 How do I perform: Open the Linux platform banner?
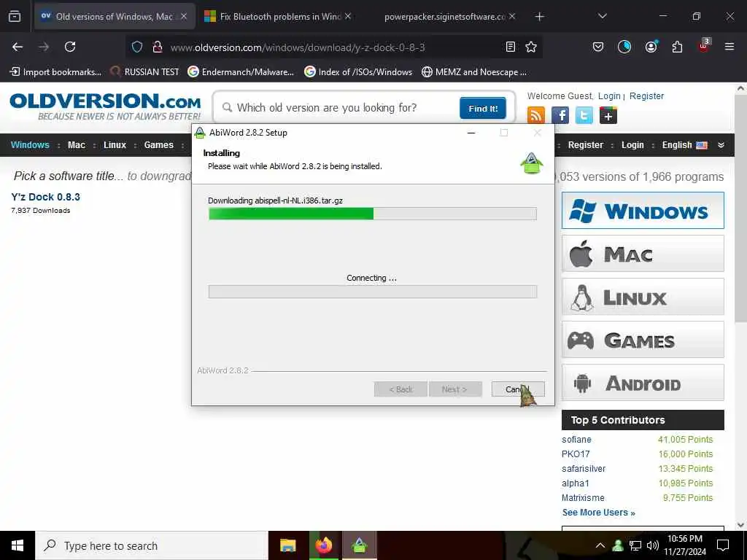pos(643,297)
